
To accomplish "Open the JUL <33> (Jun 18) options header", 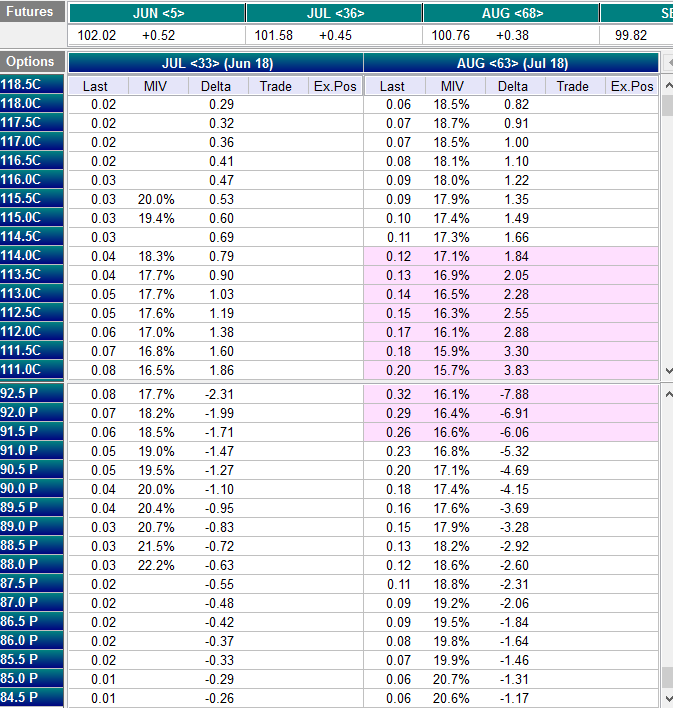I will 216,63.
